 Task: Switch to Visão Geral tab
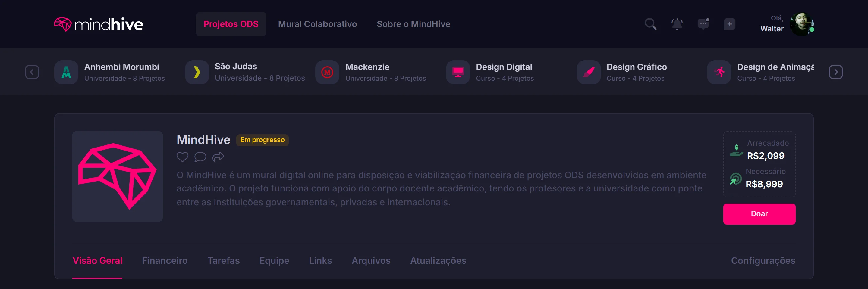[97, 261]
